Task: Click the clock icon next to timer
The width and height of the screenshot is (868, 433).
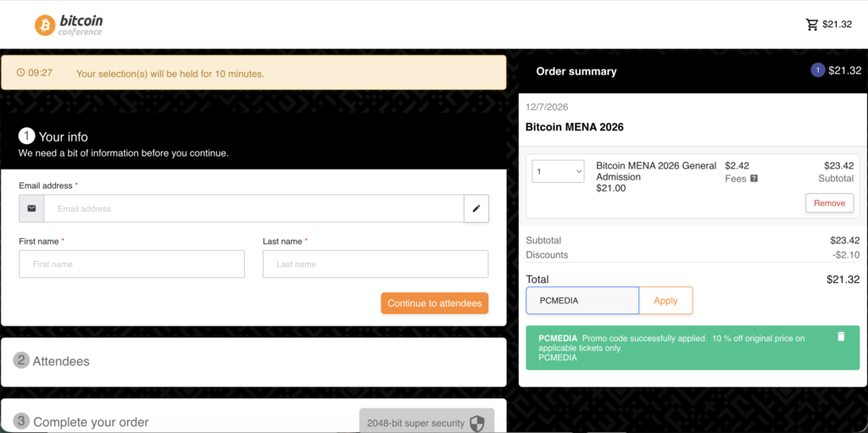Action: click(x=21, y=73)
